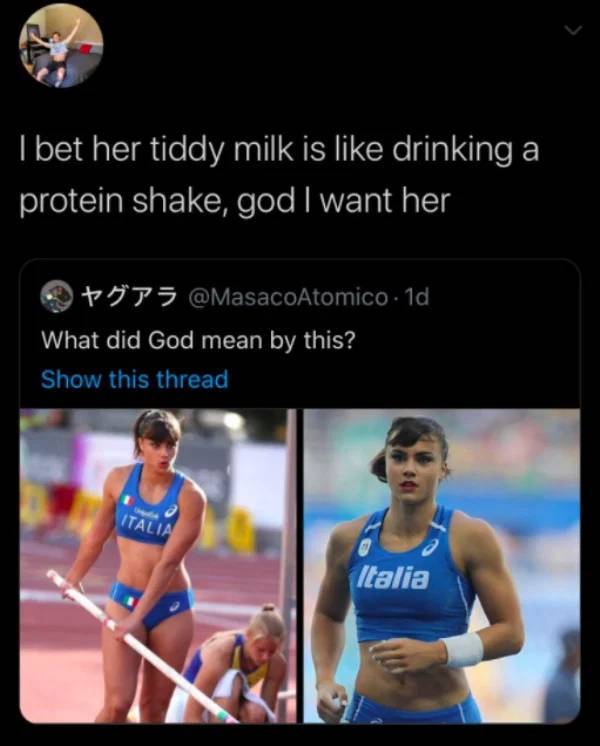
Task: Click the "What did God mean by this?" text
Action: click(x=198, y=339)
